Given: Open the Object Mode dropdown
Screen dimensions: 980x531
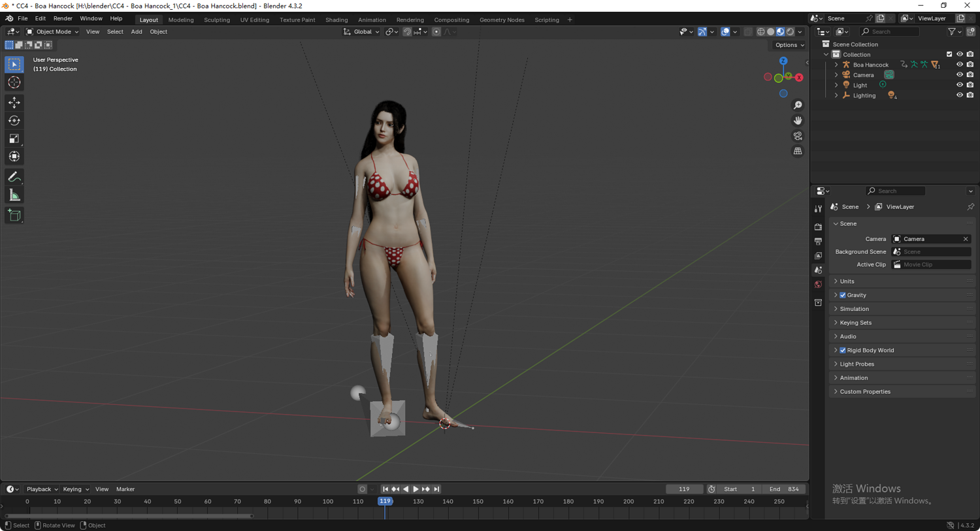Looking at the screenshot, I should click(x=52, y=31).
